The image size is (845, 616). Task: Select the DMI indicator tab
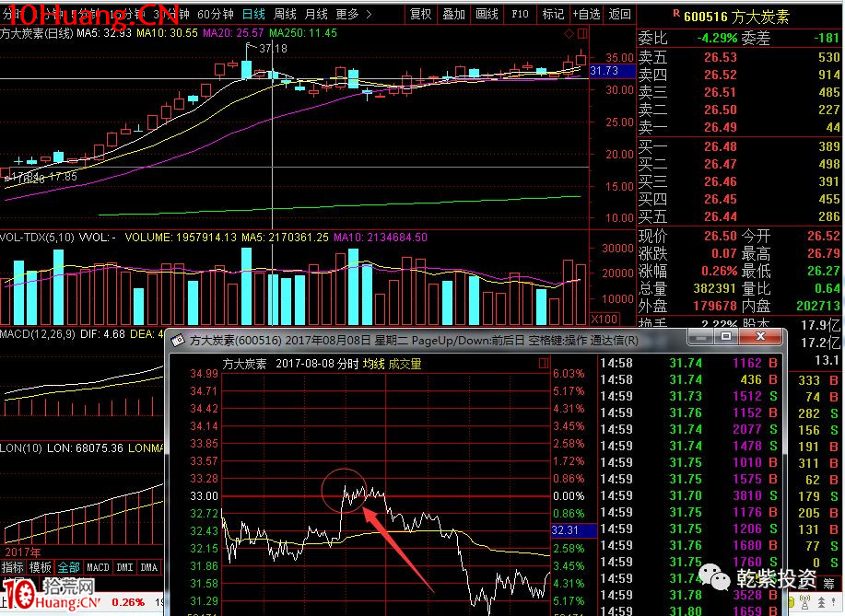[x=124, y=567]
